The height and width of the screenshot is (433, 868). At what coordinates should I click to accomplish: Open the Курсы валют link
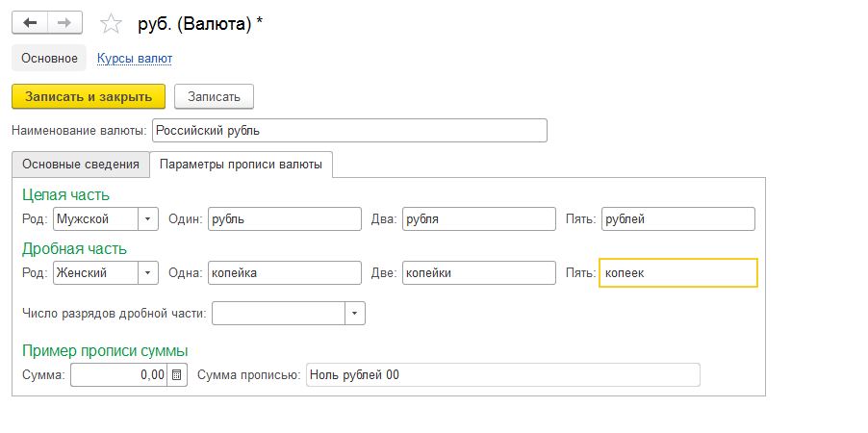tap(135, 59)
